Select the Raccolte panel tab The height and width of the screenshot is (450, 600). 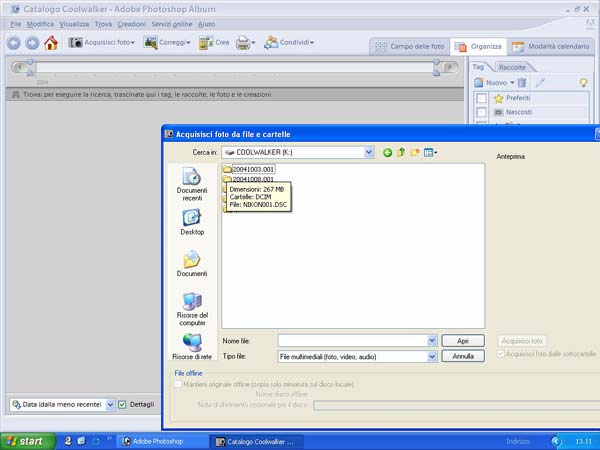tap(512, 67)
